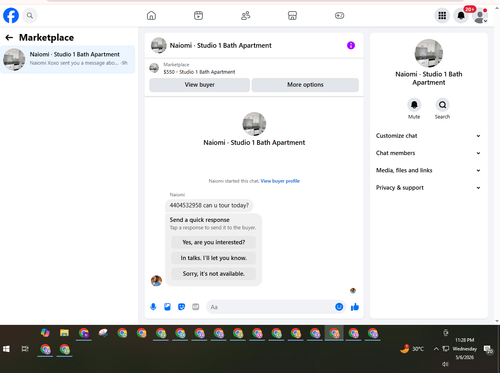Click the back arrow beside Marketplace

(x=9, y=38)
